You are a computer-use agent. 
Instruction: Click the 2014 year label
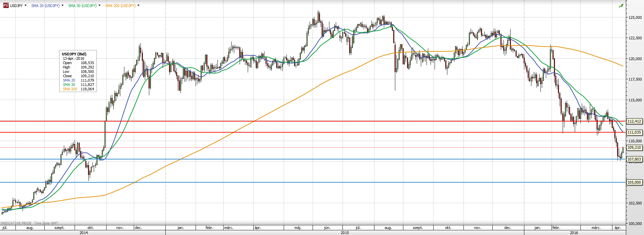84,232
